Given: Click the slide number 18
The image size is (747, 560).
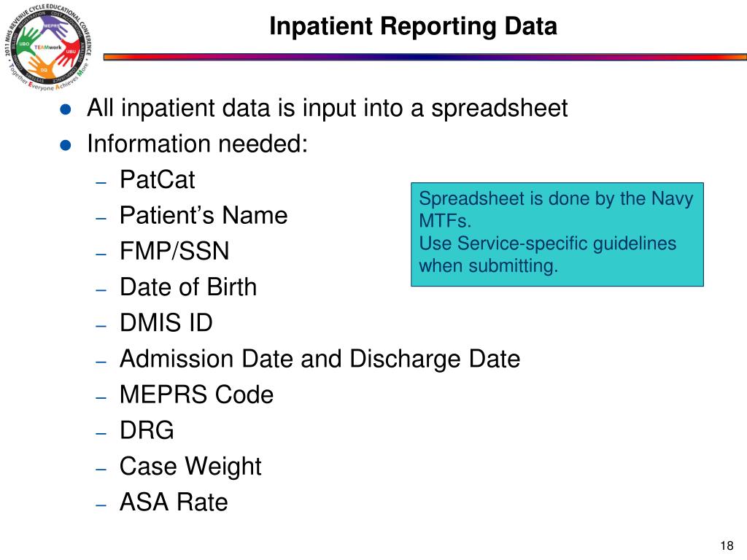Looking at the screenshot, I should pyautogui.click(x=727, y=545).
